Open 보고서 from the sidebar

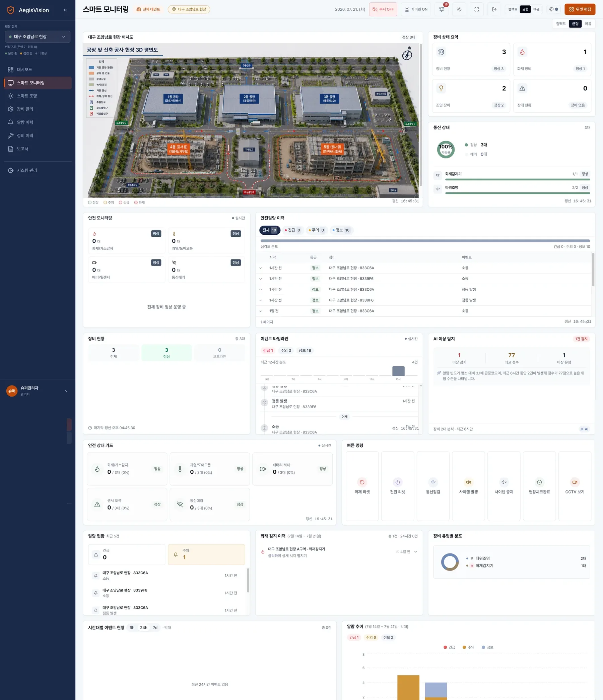[x=38, y=149]
